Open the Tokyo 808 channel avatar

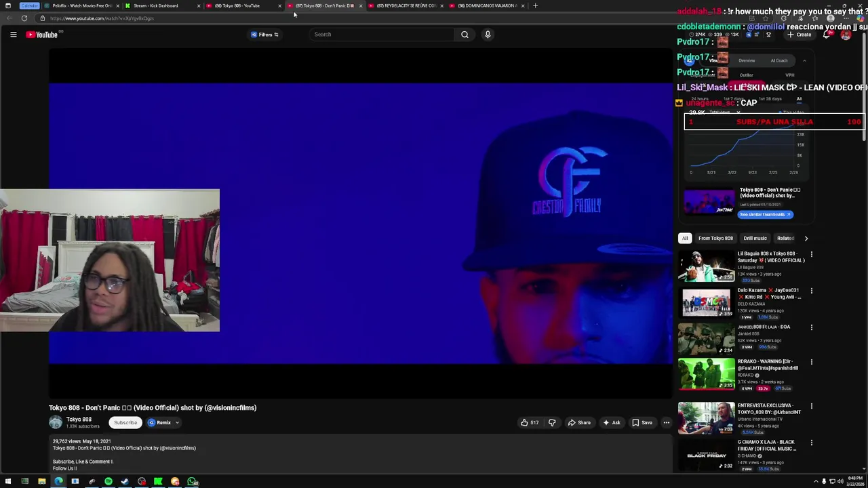tap(56, 422)
